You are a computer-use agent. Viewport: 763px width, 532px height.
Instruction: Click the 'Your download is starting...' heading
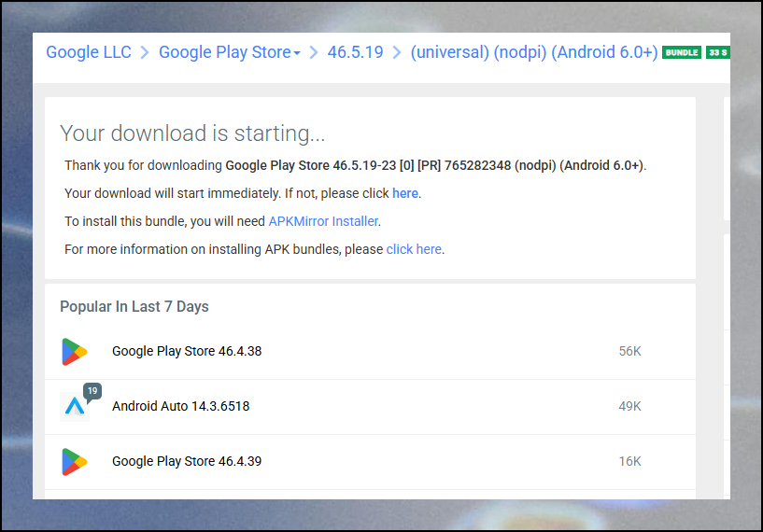(x=192, y=133)
